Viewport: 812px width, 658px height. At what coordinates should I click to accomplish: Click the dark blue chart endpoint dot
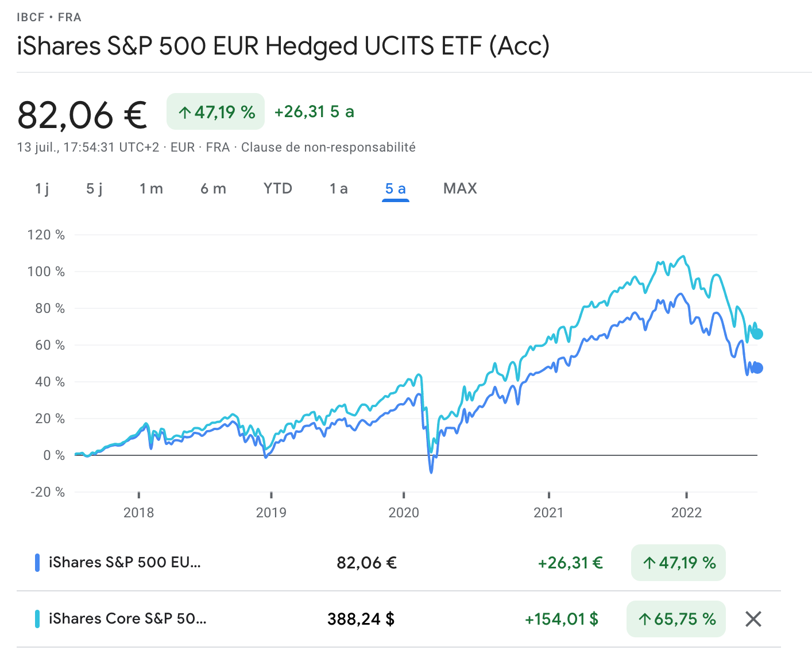click(757, 368)
